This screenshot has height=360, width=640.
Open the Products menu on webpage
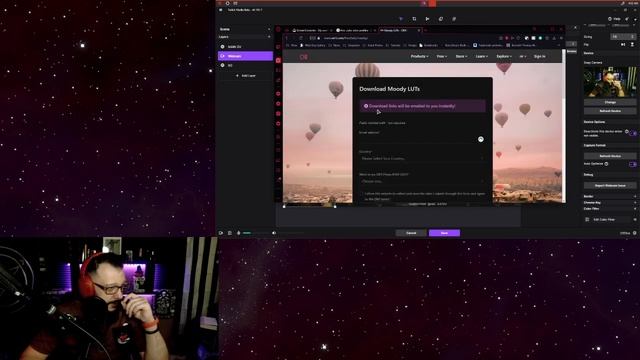(419, 56)
